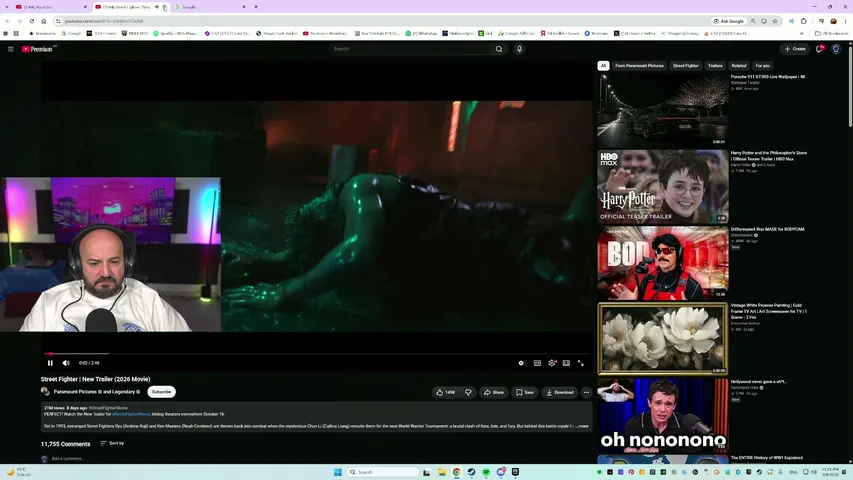
Task: Open the Create button menu
Action: (795, 49)
